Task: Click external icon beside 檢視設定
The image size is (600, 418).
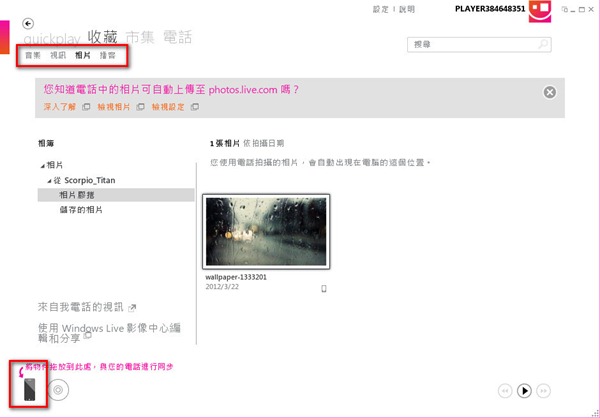Action: click(x=195, y=107)
